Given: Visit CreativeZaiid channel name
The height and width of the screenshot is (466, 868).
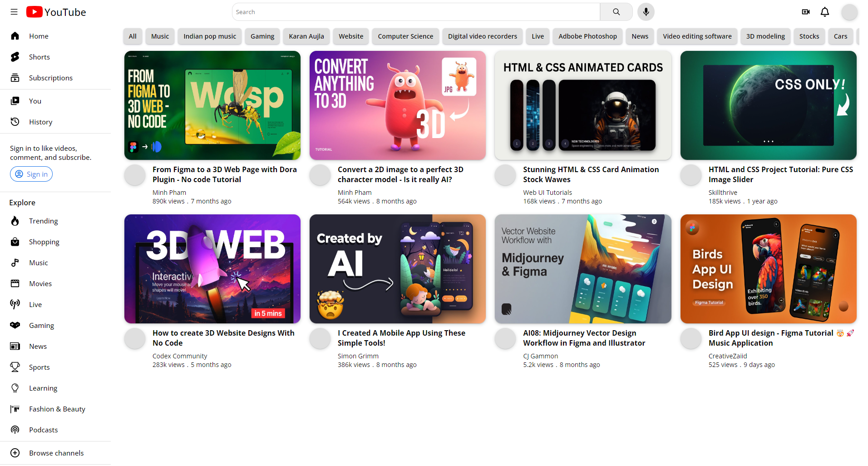Looking at the screenshot, I should (728, 356).
